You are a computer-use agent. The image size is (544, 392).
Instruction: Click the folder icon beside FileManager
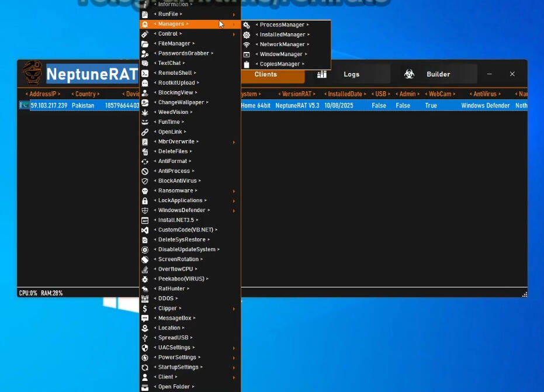(x=145, y=44)
